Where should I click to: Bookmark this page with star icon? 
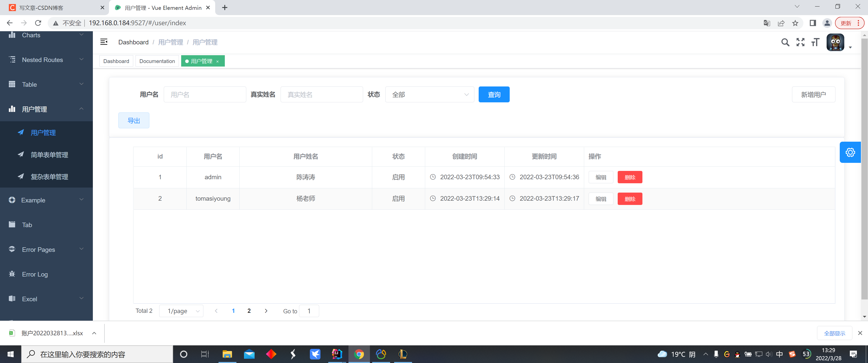point(795,23)
